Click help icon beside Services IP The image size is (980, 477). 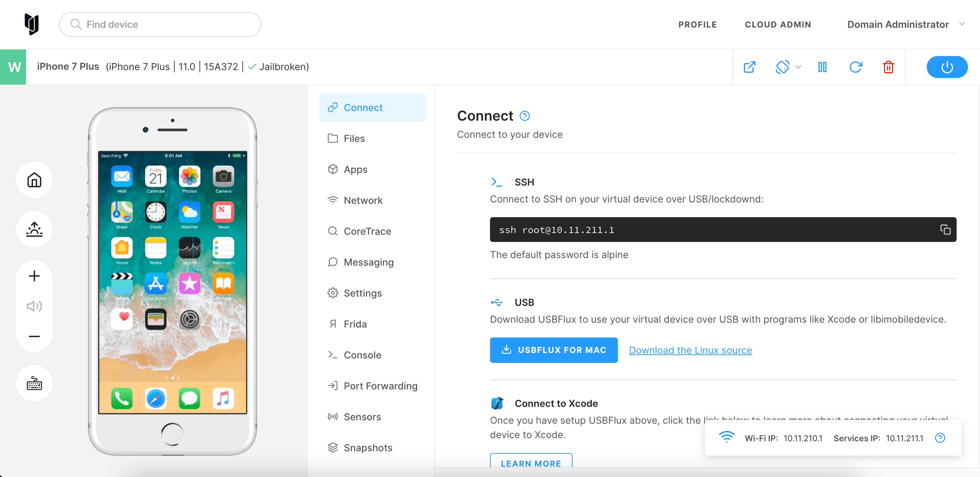tap(940, 438)
